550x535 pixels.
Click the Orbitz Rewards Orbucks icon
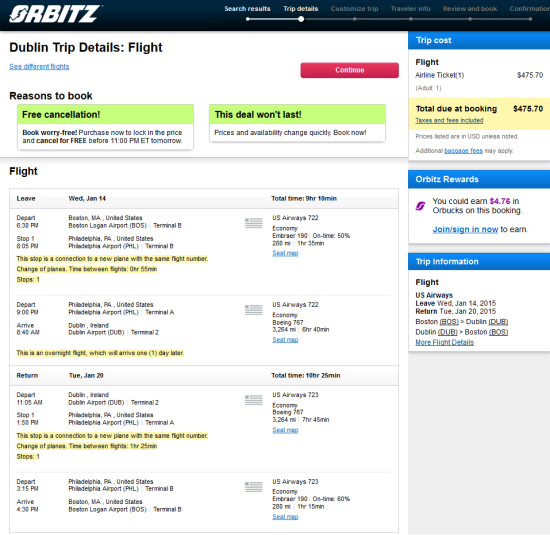[x=420, y=206]
